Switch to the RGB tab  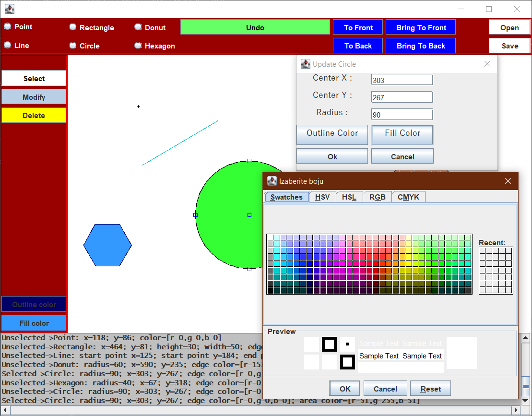click(x=377, y=197)
